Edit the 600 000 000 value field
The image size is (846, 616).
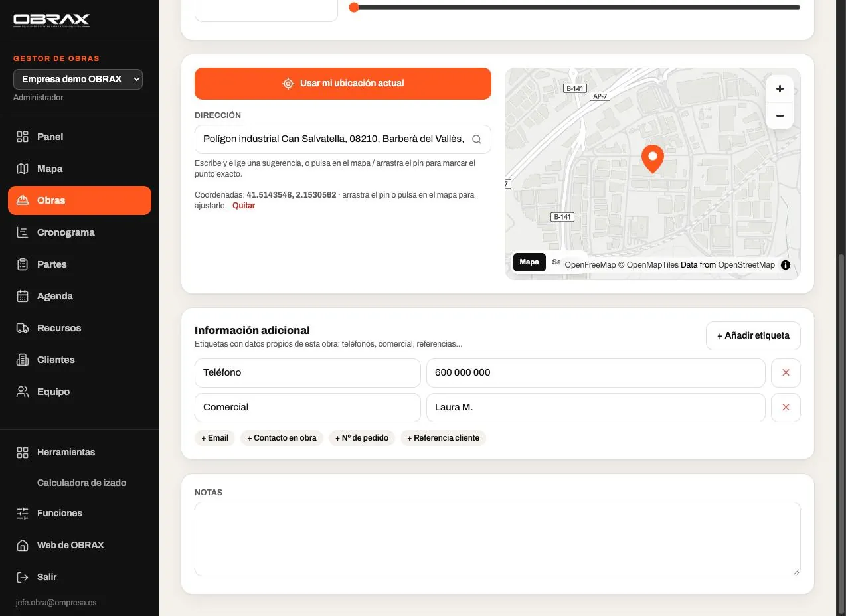596,373
